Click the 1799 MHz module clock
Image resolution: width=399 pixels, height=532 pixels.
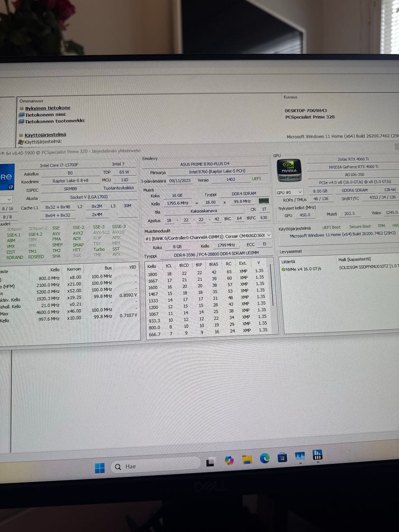pyautogui.click(x=226, y=245)
